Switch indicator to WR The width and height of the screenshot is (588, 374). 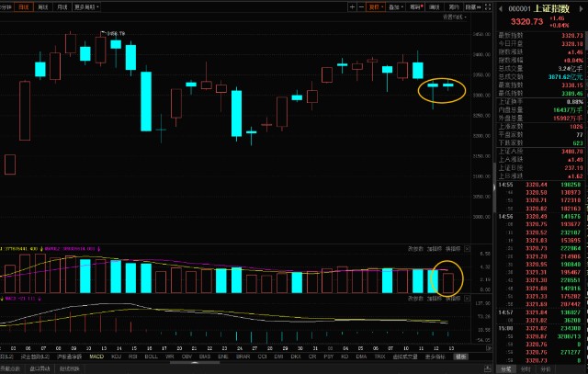(x=169, y=357)
